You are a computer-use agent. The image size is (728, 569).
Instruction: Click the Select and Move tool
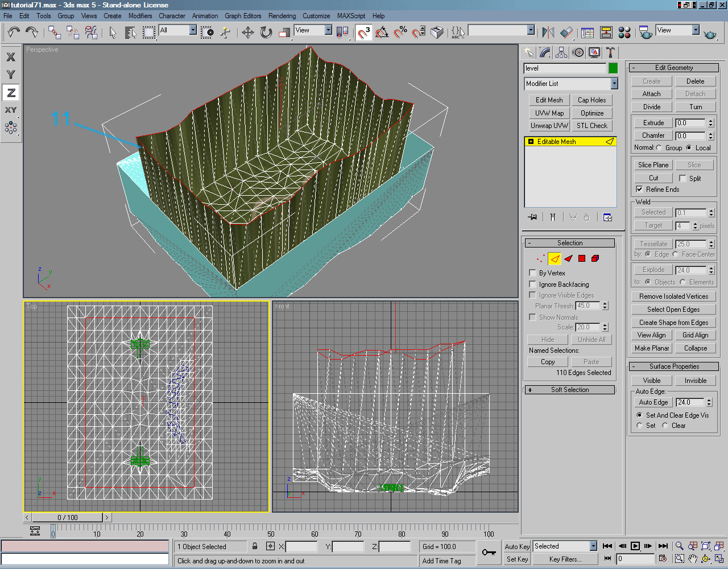[249, 32]
